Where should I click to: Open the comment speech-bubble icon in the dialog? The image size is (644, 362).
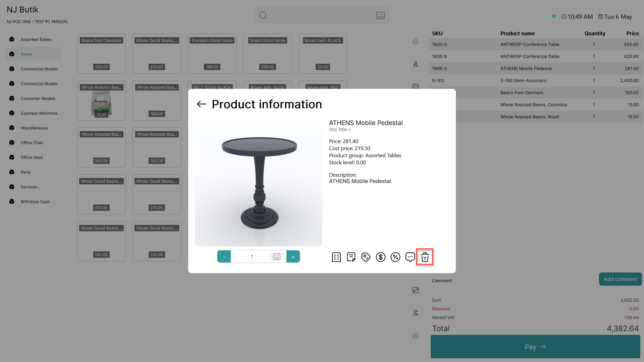click(x=410, y=257)
